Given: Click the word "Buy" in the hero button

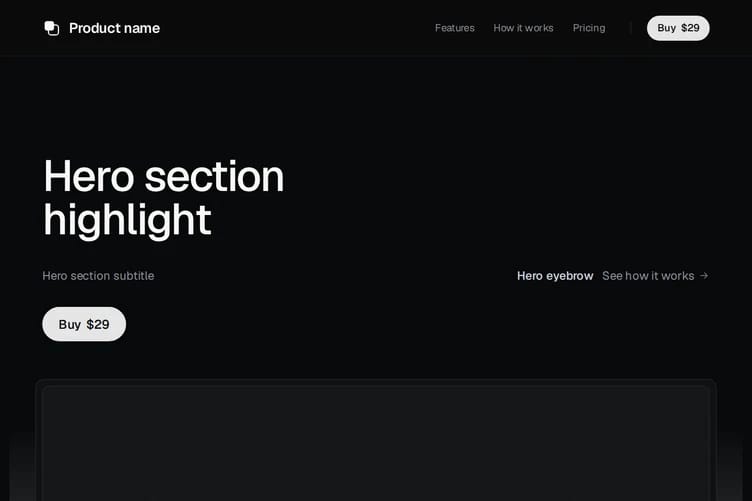Looking at the screenshot, I should point(70,325).
